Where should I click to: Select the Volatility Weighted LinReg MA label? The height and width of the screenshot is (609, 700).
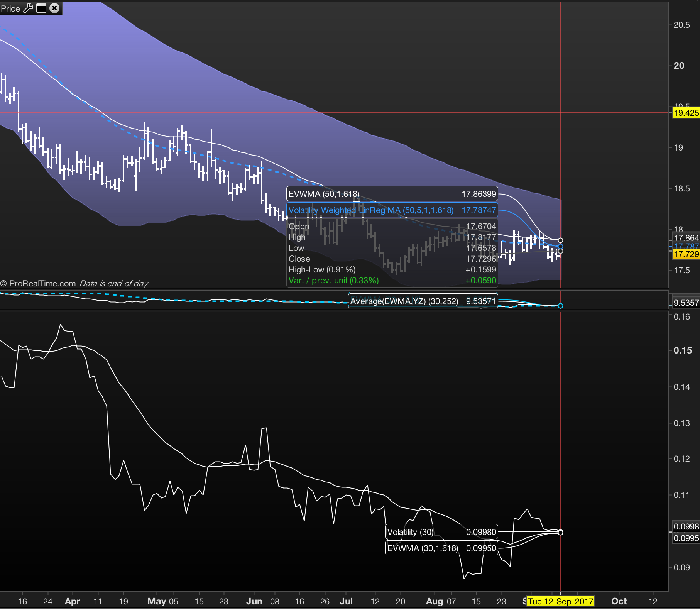click(x=371, y=210)
